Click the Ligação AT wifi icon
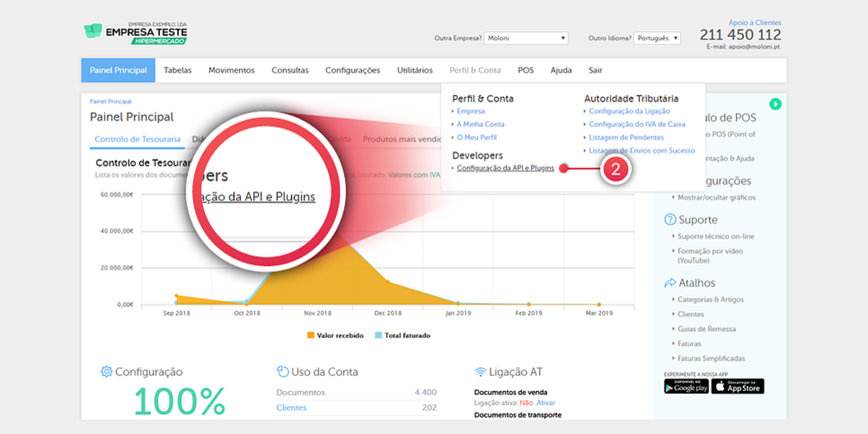 pos(480,372)
